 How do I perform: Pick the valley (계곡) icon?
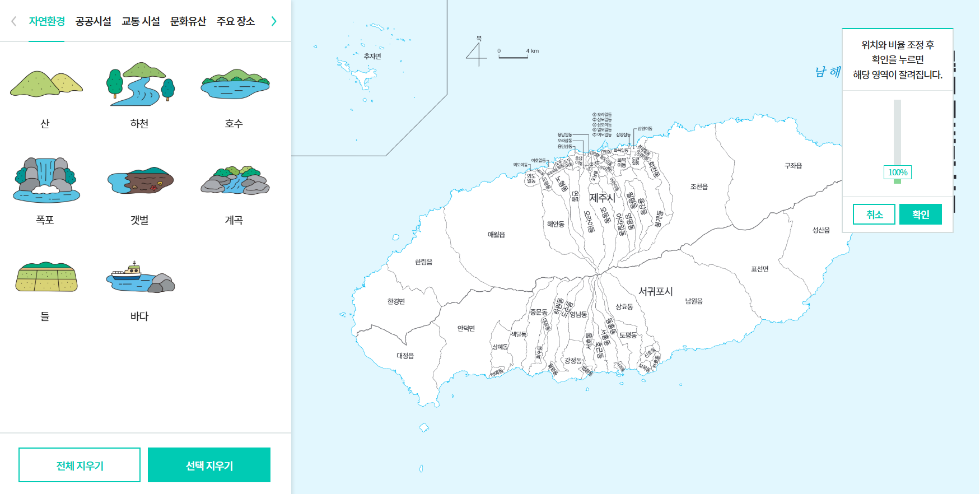[235, 180]
